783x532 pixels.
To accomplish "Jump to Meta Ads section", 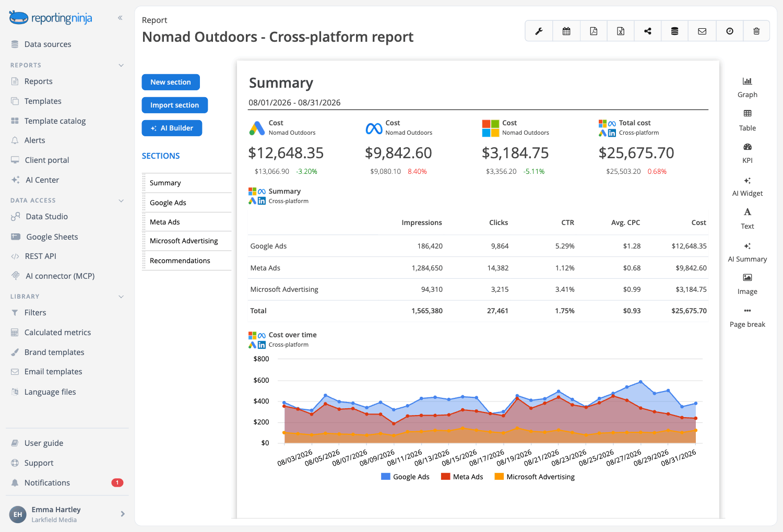I will [x=187, y=222].
